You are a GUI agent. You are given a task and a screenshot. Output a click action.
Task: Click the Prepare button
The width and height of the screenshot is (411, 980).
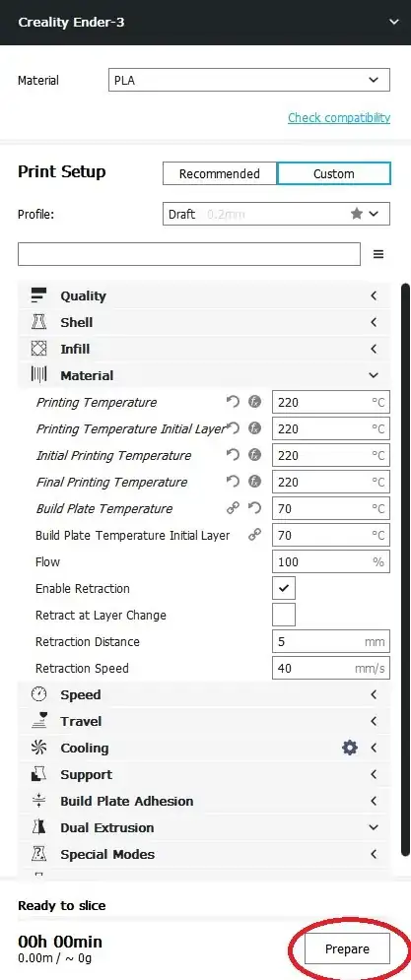click(x=347, y=948)
